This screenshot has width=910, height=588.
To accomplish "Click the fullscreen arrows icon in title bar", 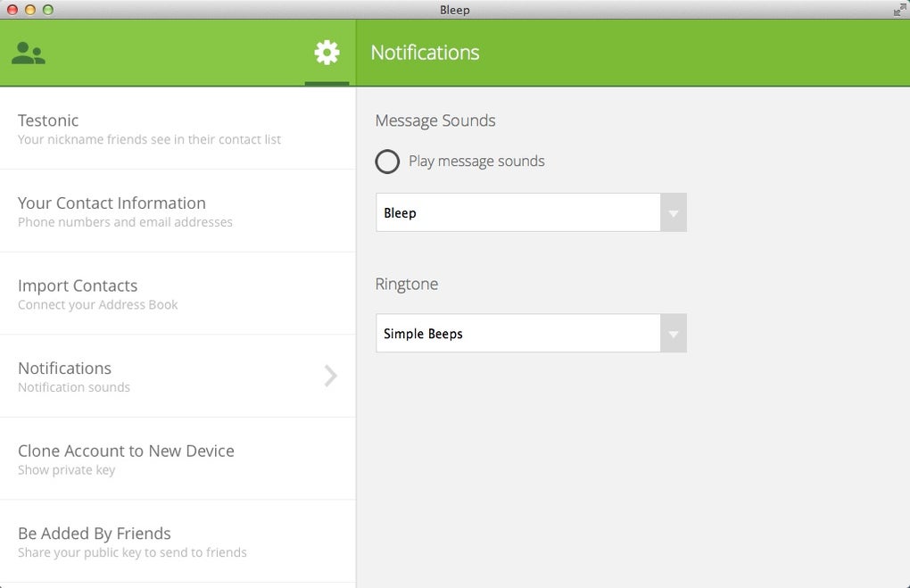I will pos(899,10).
